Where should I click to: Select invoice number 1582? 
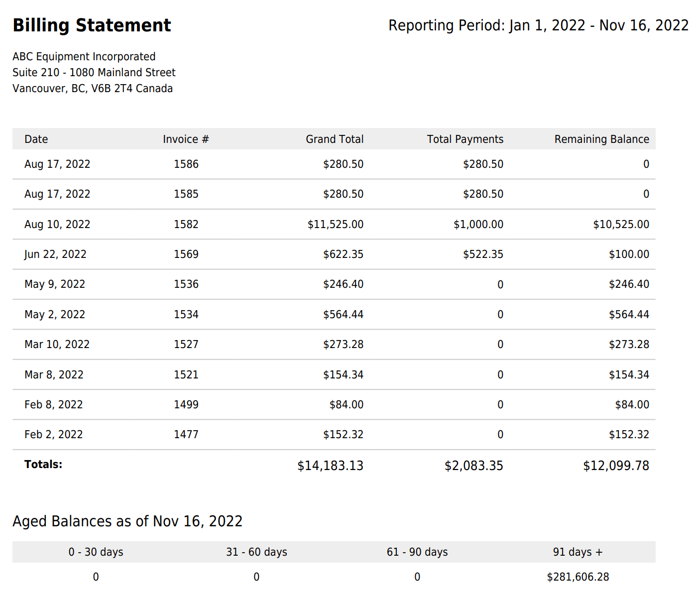tap(186, 225)
